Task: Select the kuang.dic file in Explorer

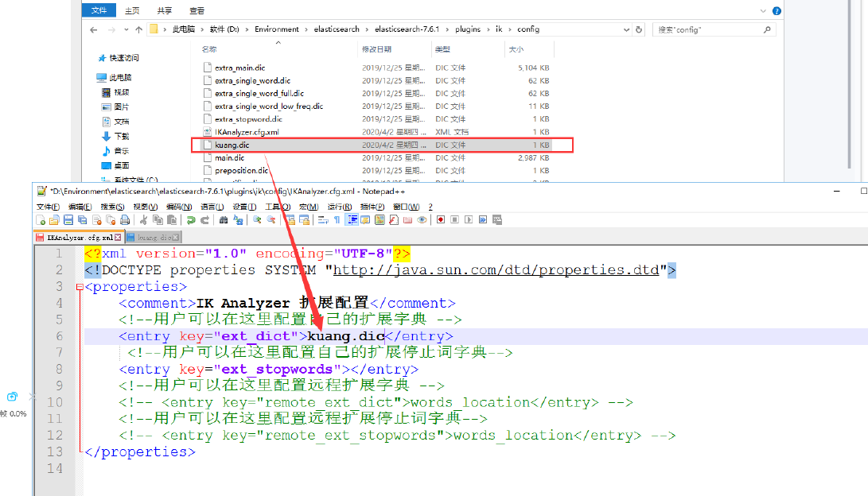Action: click(x=232, y=145)
